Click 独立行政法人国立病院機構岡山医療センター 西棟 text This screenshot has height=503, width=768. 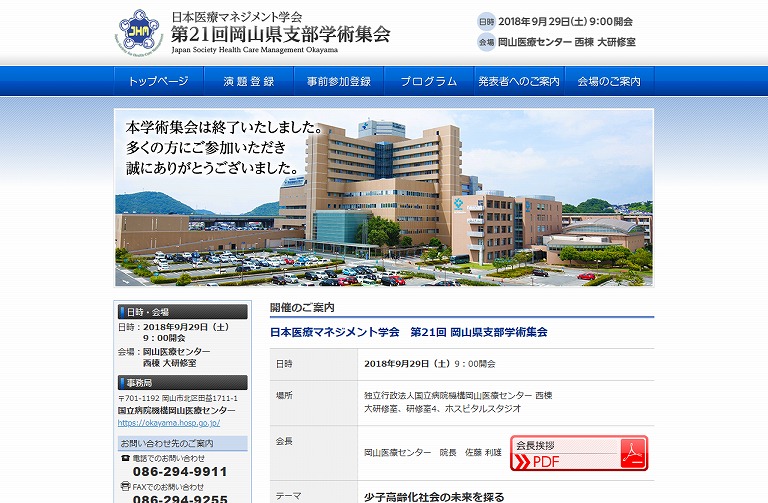[x=458, y=395]
